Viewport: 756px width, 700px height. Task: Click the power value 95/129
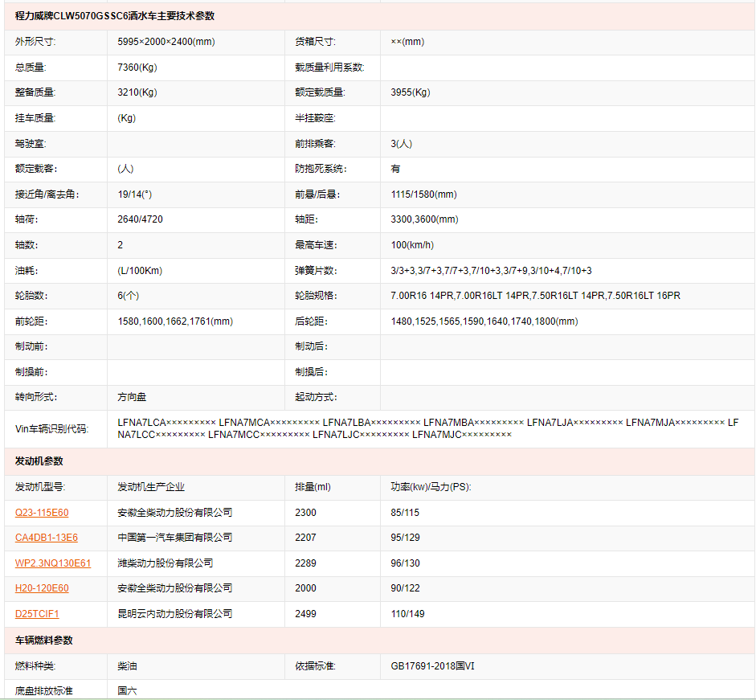[405, 538]
